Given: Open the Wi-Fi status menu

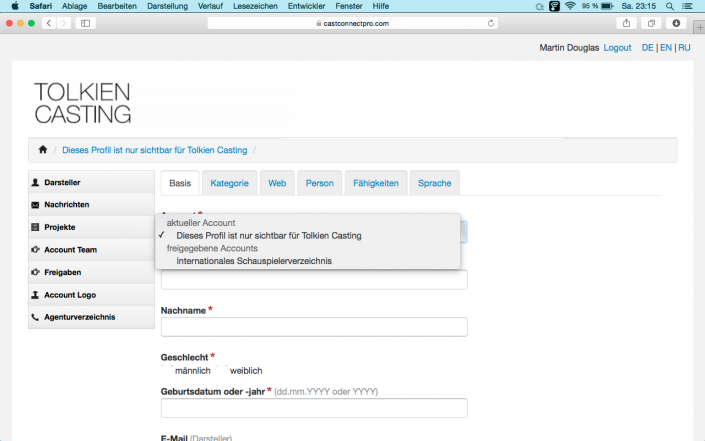Looking at the screenshot, I should pos(570,6).
